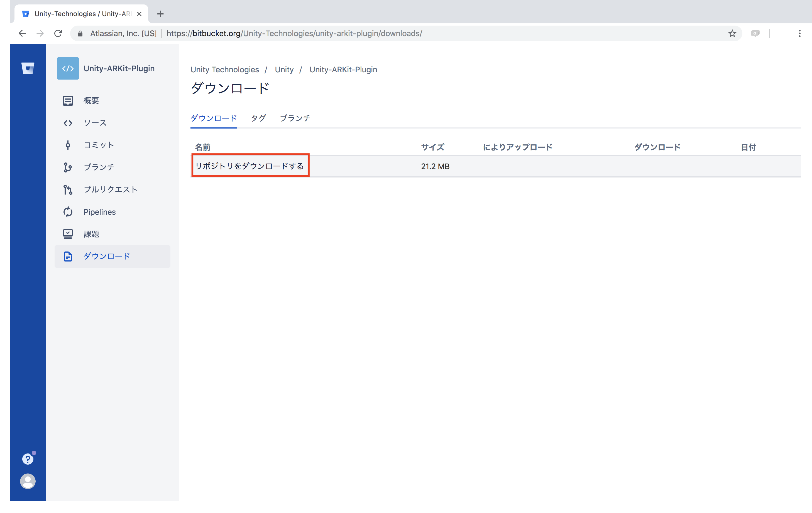Image resolution: width=812 pixels, height=513 pixels.
Task: Click the 21.2 MB size value
Action: click(x=435, y=166)
